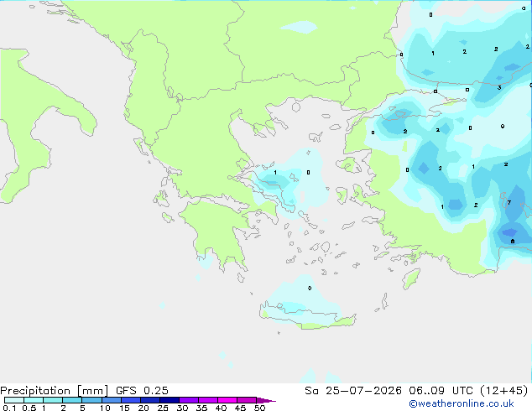
Task: Select the 5–10 mm legend color swatch
Action: [91, 400]
